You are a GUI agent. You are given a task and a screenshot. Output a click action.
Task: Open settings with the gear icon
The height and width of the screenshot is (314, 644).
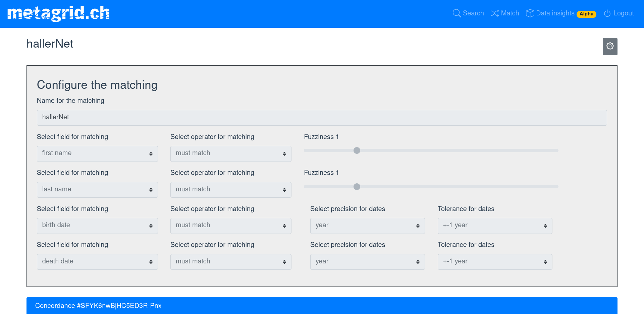coord(610,46)
